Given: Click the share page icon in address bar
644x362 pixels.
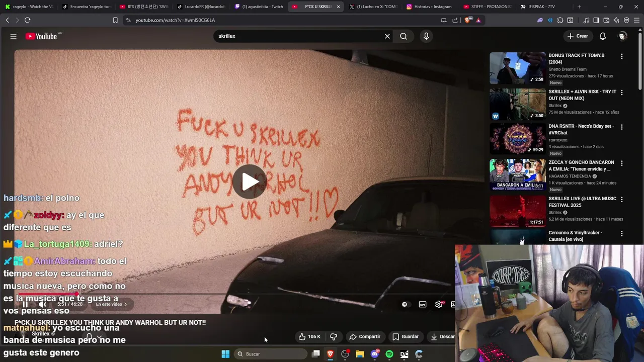Looking at the screenshot, I should [x=455, y=20].
